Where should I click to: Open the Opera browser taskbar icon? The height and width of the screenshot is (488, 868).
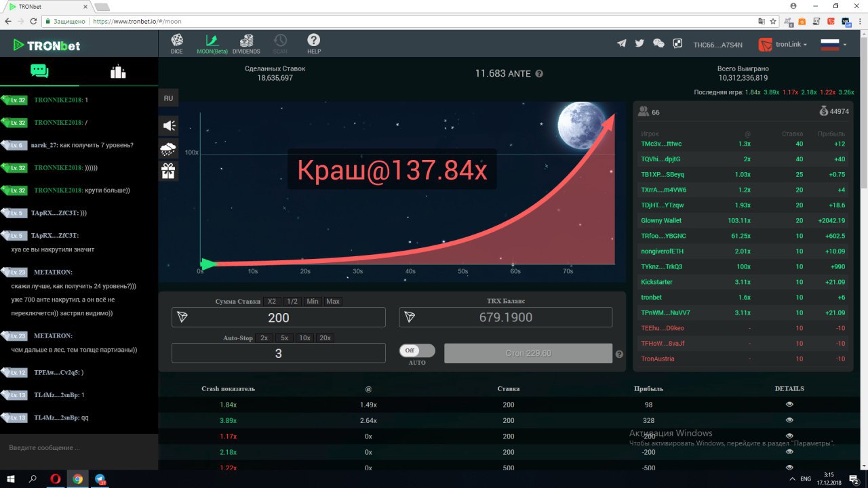tap(56, 479)
